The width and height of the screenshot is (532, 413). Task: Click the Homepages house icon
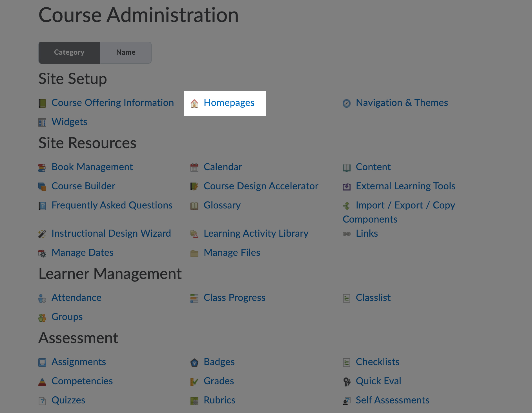click(194, 103)
